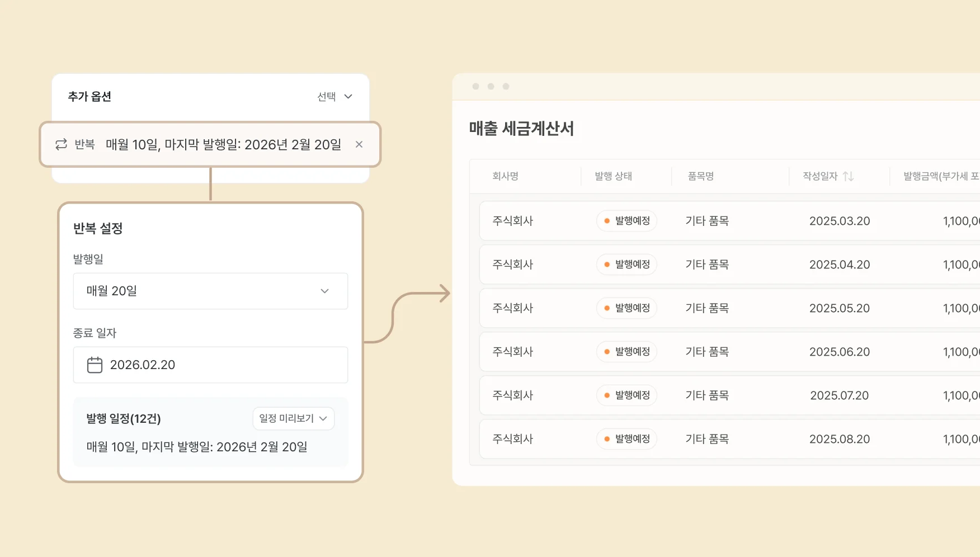Toggle the 발행예정 badge on the 2025.07.20 row
The height and width of the screenshot is (557, 980).
pos(626,395)
